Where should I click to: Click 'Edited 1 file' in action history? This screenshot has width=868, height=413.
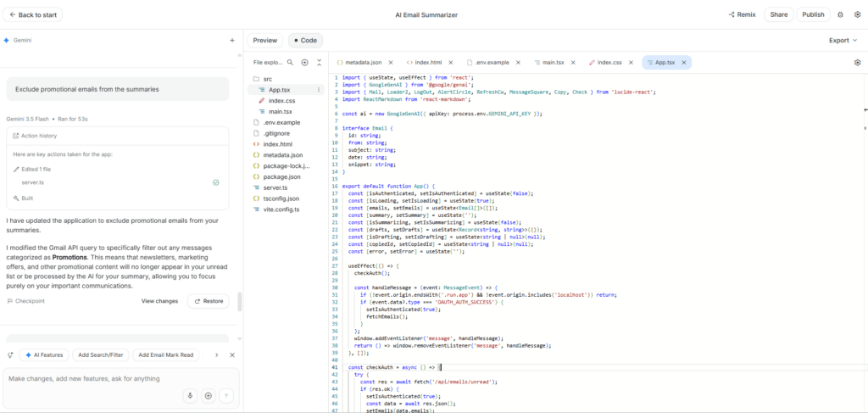(x=36, y=169)
